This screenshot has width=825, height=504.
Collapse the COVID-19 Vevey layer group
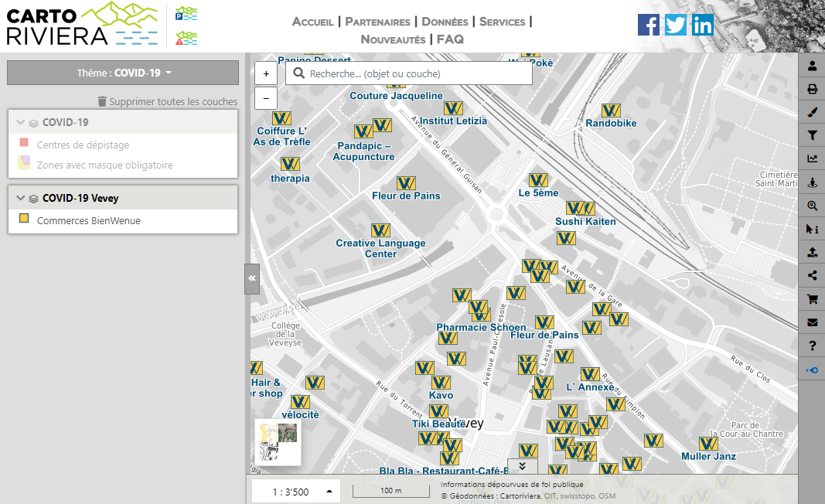[21, 198]
